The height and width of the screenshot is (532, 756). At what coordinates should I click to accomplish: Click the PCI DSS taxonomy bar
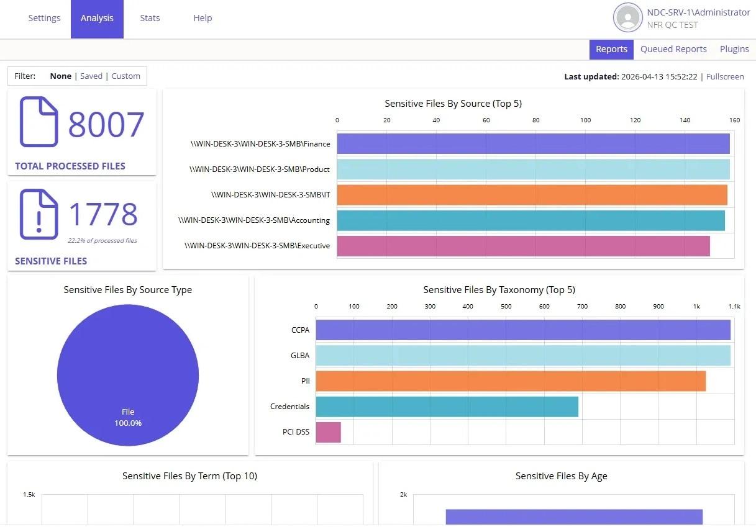pos(329,432)
